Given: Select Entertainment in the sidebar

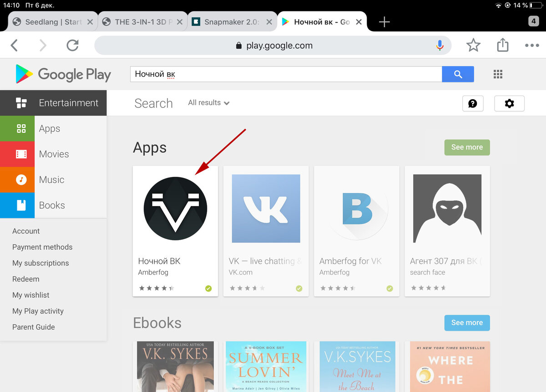Looking at the screenshot, I should tap(53, 103).
